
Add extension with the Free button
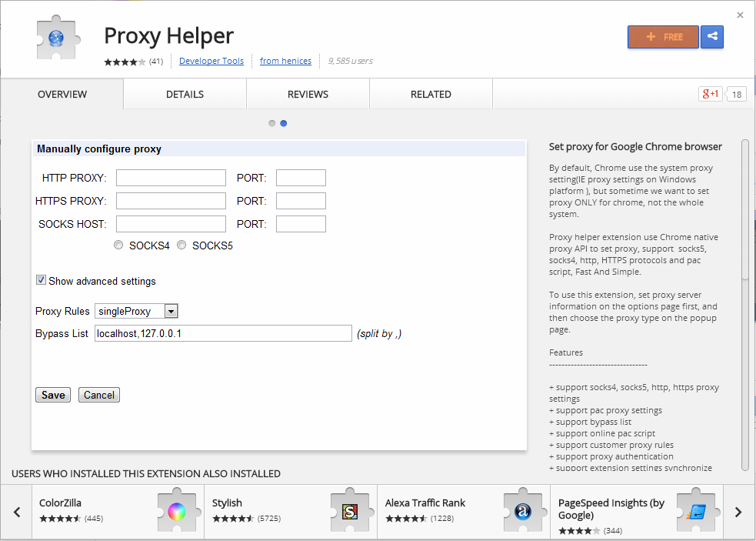click(663, 37)
